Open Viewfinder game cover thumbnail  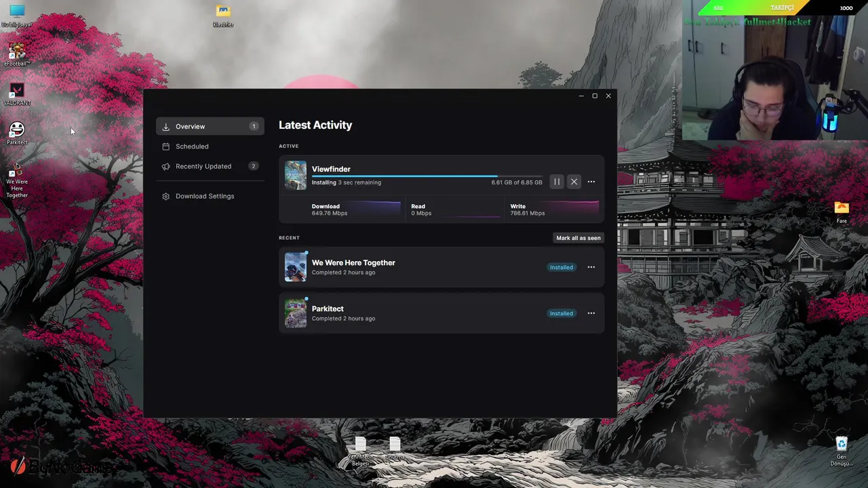[296, 176]
